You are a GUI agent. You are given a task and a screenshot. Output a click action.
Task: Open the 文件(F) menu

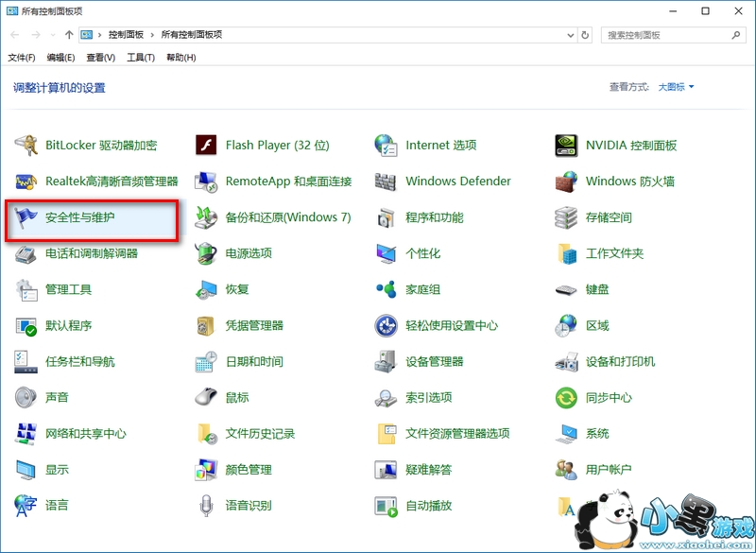click(22, 58)
